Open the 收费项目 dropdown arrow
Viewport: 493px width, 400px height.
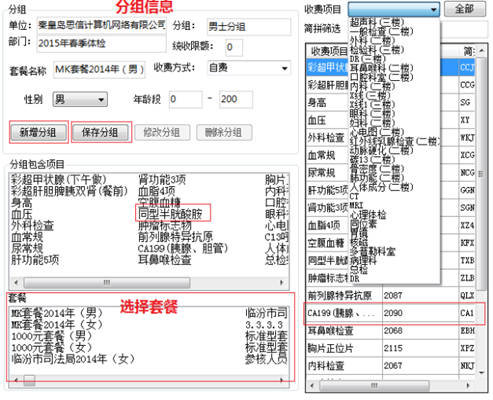pyautogui.click(x=433, y=9)
